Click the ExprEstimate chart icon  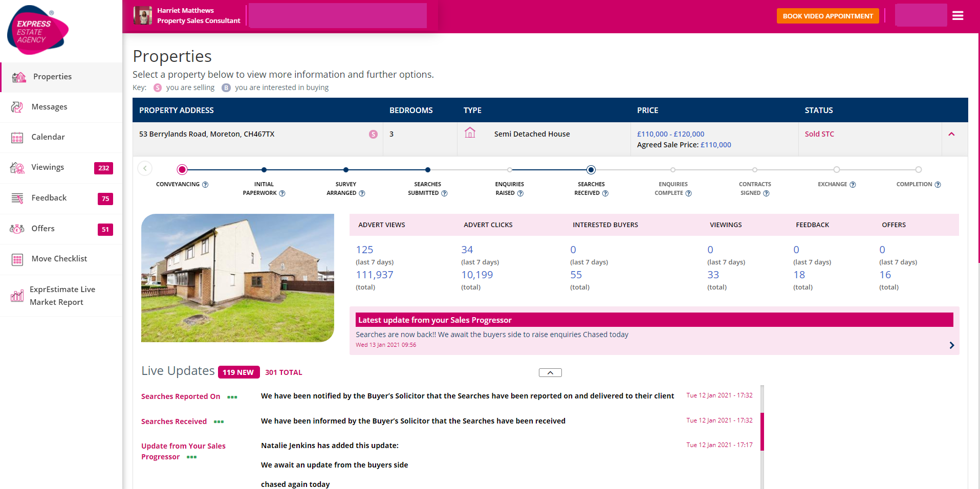(x=17, y=296)
